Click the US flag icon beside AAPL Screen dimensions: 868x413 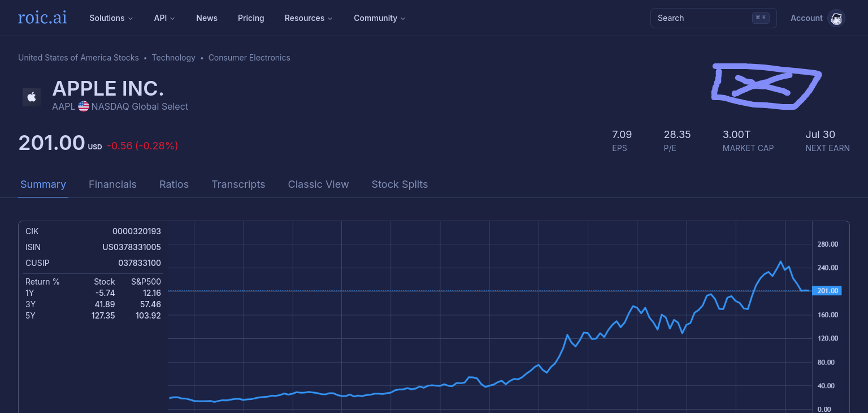pos(84,106)
